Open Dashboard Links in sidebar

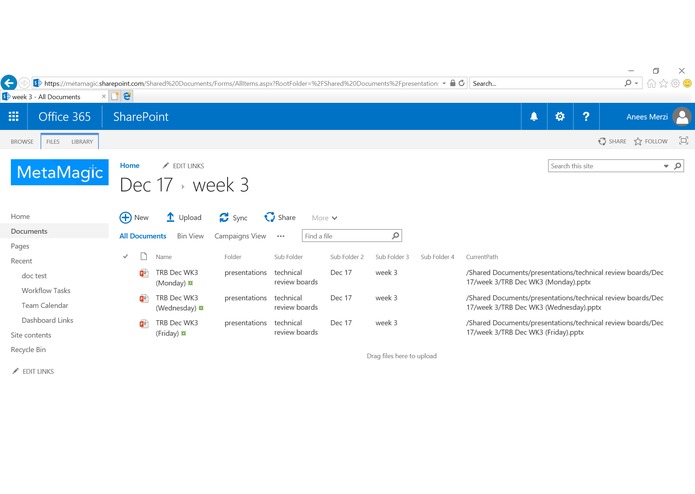pyautogui.click(x=47, y=320)
